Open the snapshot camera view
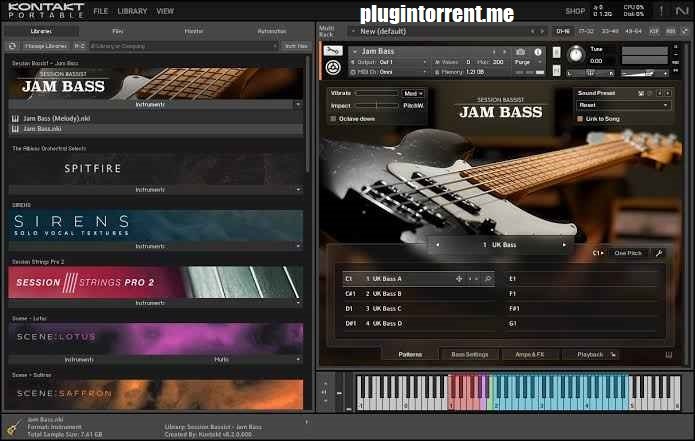The image size is (695, 441). point(520,52)
